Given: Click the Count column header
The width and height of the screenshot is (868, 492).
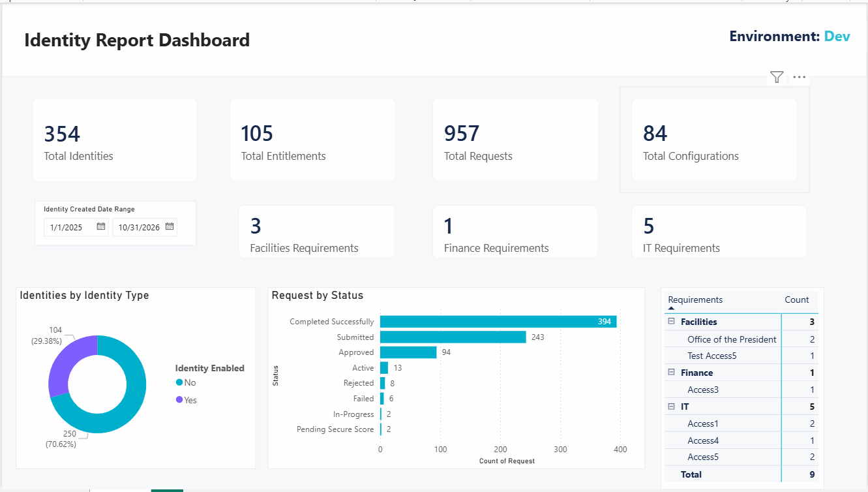Looking at the screenshot, I should point(796,300).
